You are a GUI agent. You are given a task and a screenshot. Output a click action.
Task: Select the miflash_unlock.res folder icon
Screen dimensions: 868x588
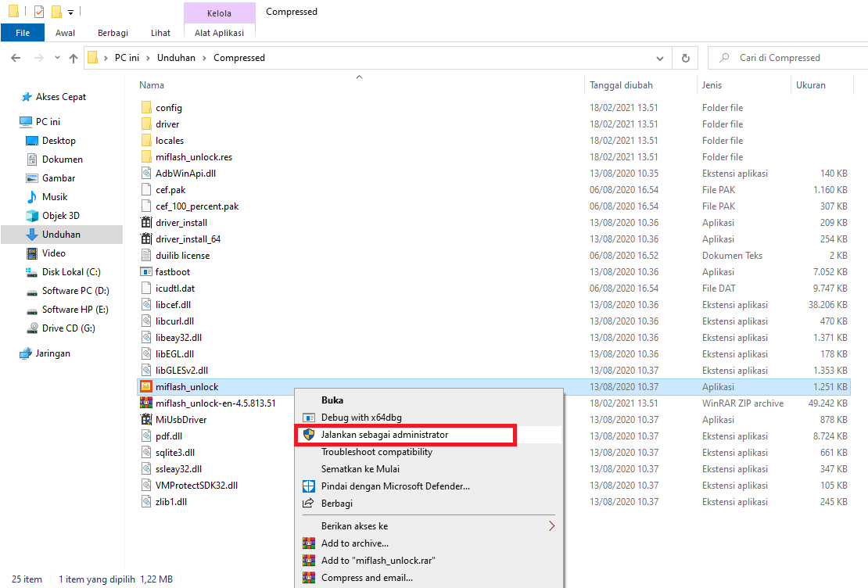pos(146,156)
